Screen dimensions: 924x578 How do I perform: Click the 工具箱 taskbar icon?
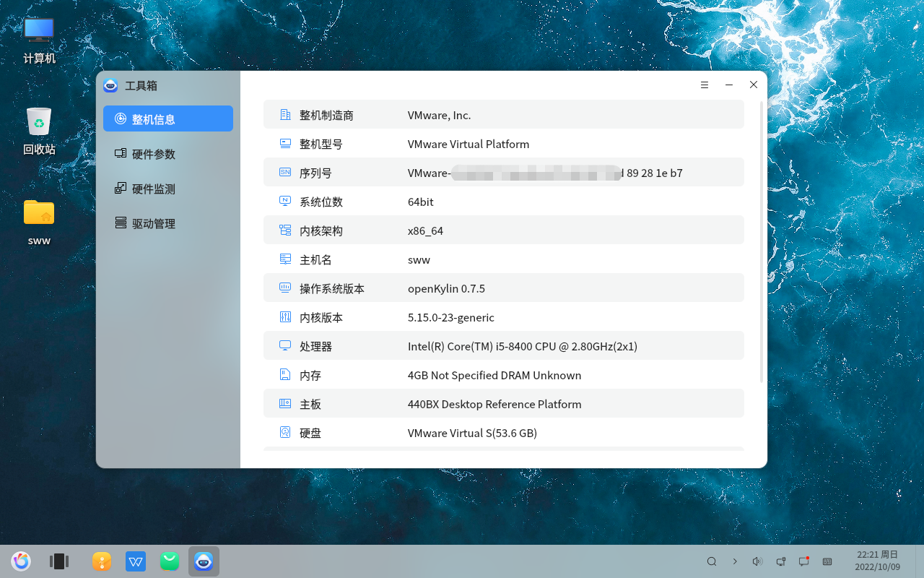[204, 561]
